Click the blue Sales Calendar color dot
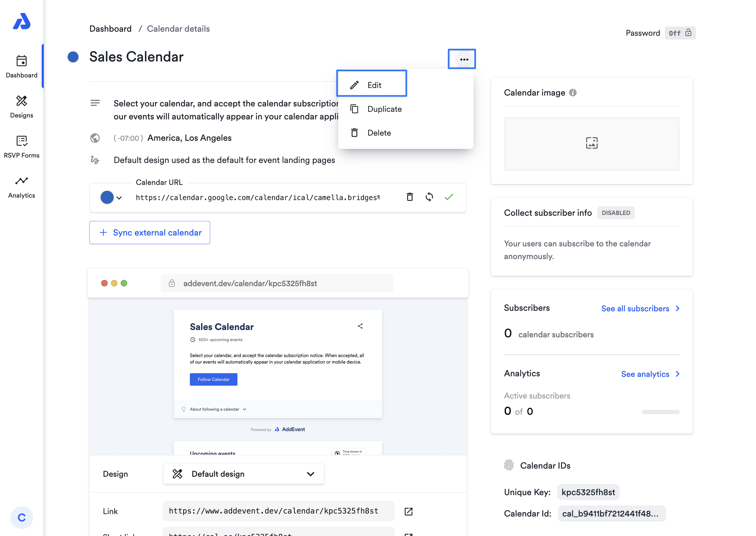This screenshot has height=536, width=756. [x=73, y=57]
